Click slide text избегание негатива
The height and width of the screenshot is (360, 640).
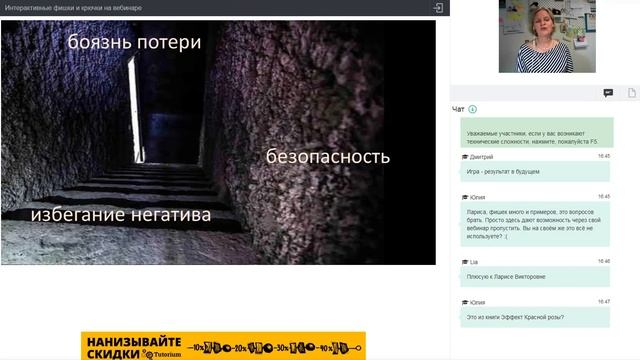click(x=121, y=215)
